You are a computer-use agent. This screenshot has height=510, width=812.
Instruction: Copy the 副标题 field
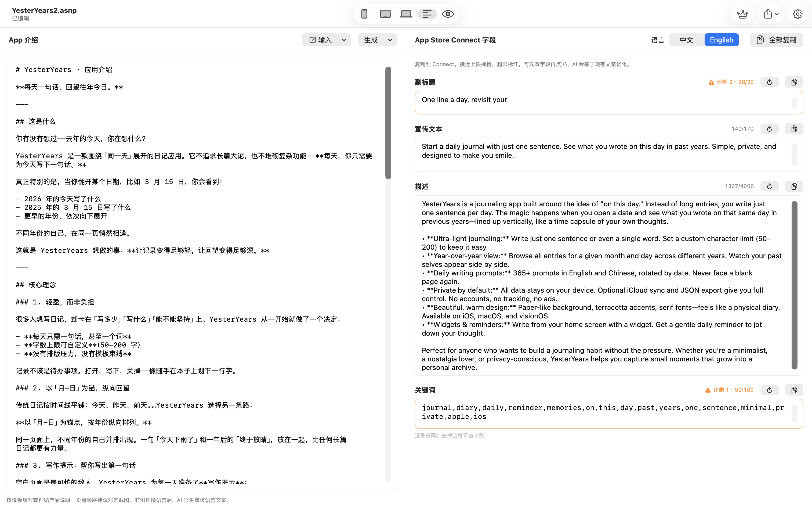click(794, 82)
